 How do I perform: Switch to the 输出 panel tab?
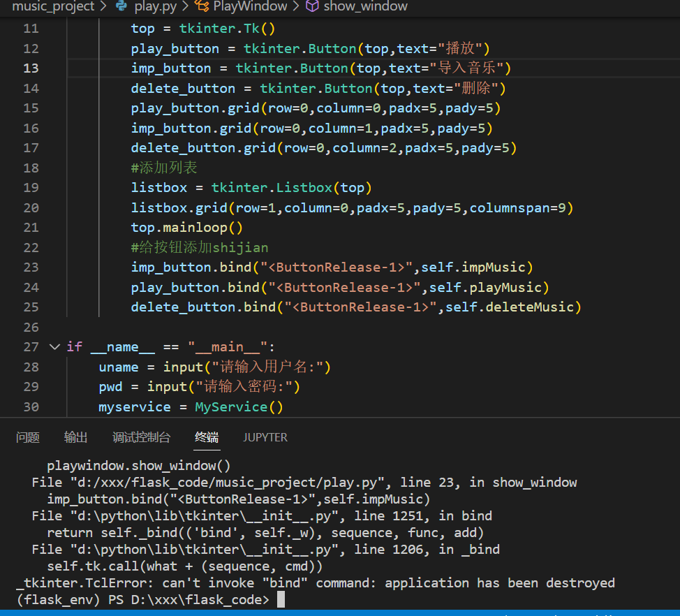(75, 437)
